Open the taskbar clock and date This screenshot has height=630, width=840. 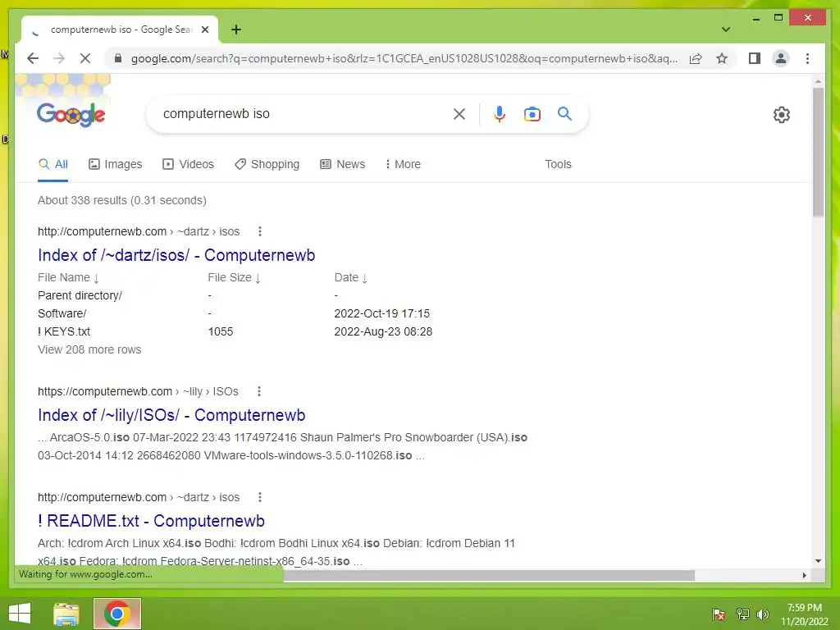804,614
